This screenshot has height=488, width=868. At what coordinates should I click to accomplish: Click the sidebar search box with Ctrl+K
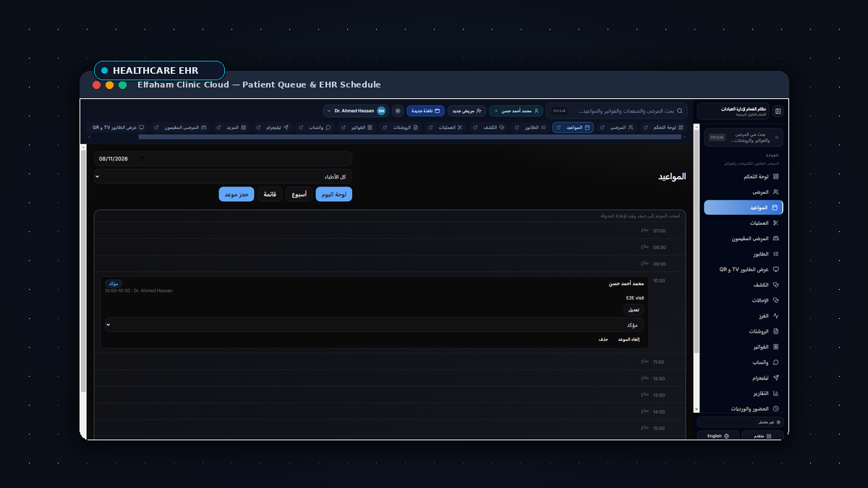coord(743,137)
